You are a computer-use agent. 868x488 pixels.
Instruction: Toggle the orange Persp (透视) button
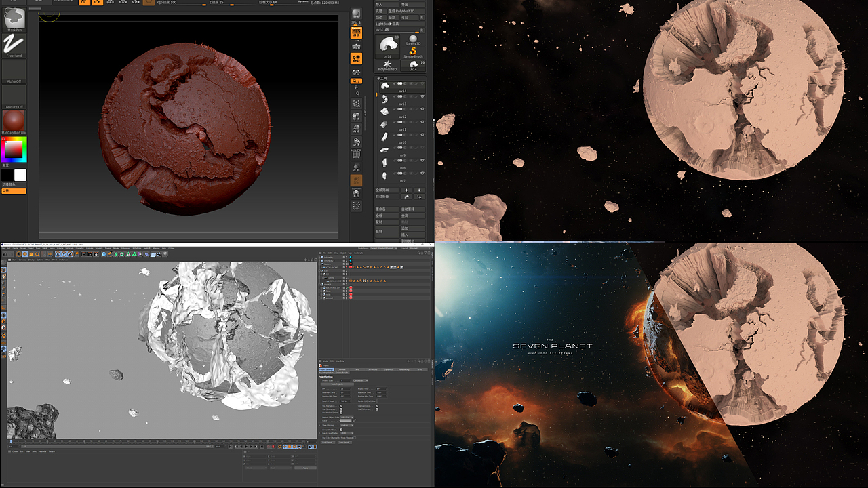[x=356, y=33]
